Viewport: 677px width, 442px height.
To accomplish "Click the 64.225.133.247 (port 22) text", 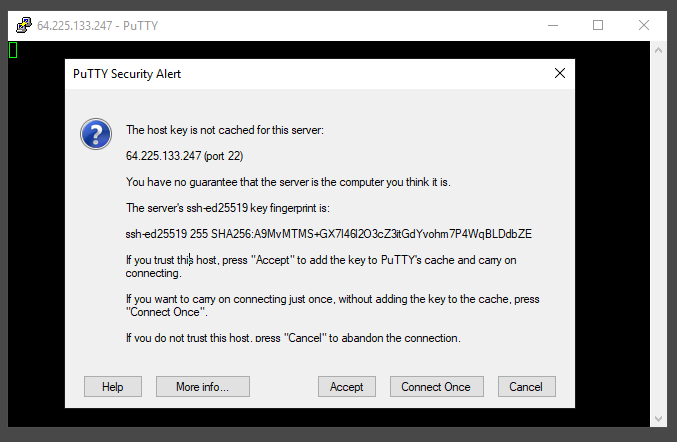I will point(184,156).
